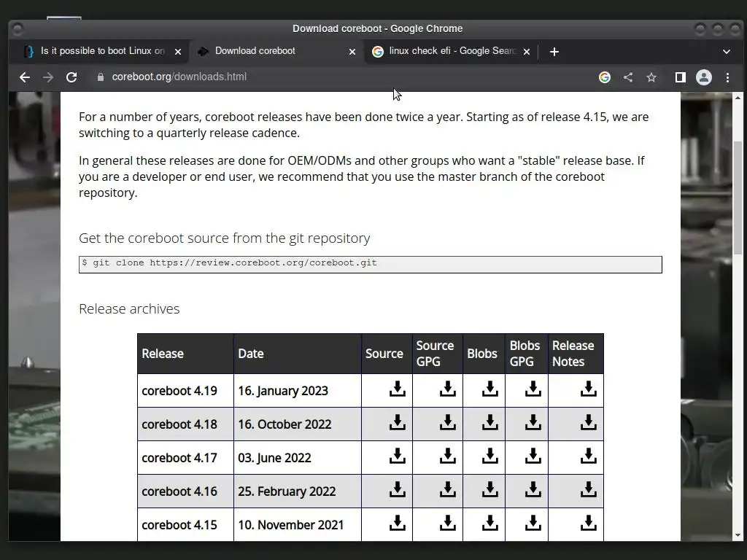
Task: View site info via padlock icon
Action: (x=101, y=77)
